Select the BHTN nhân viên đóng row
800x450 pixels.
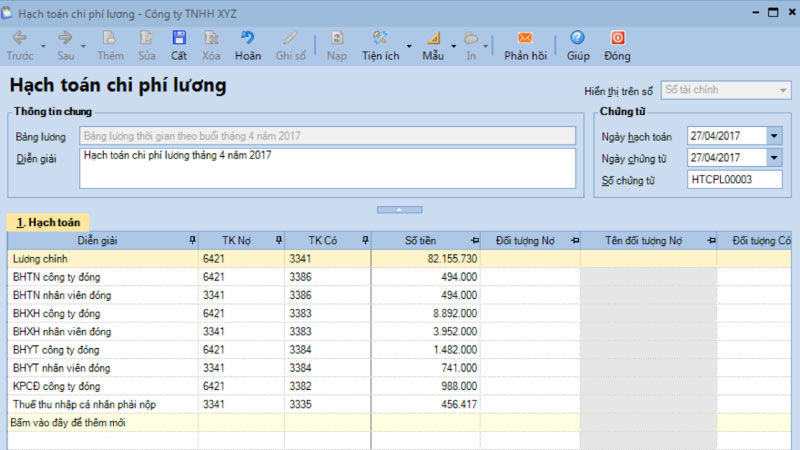point(399,295)
